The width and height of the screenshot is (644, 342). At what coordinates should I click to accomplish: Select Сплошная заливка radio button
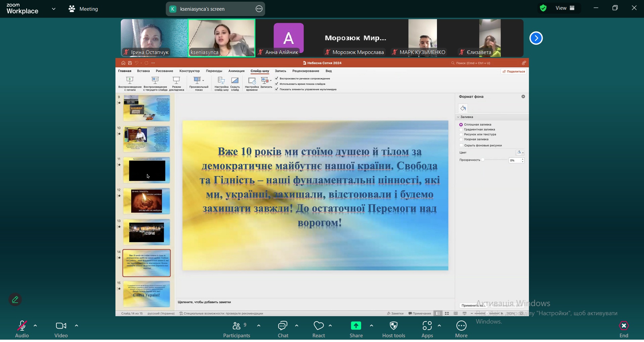coord(461,125)
